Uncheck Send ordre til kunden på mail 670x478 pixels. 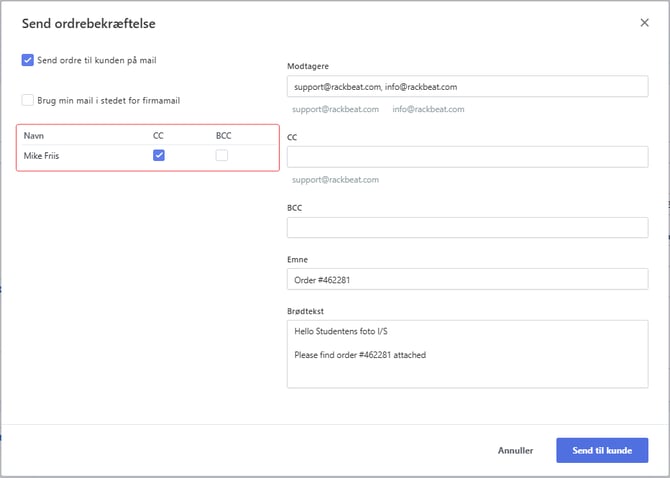tap(28, 60)
